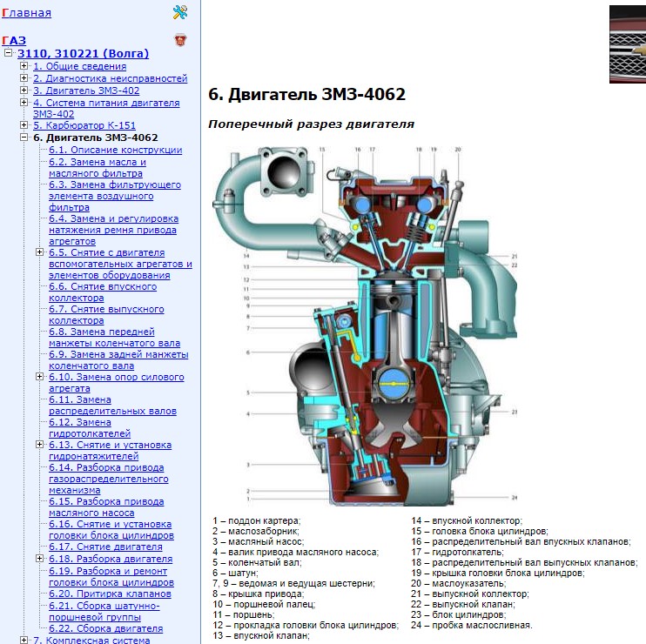This screenshot has width=646, height=644.
Task: Select 6. Двигатель ЗМЗ-4062 tree item
Action: tap(96, 138)
